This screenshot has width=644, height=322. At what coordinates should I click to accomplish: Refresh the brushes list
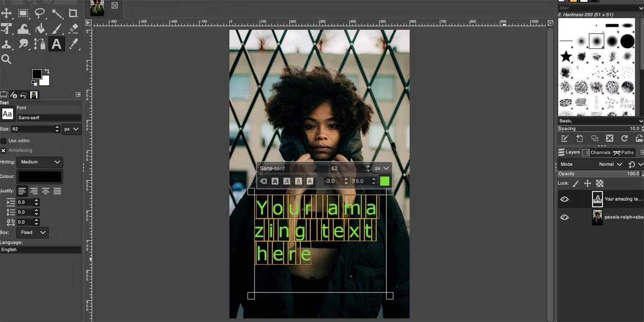pos(625,138)
